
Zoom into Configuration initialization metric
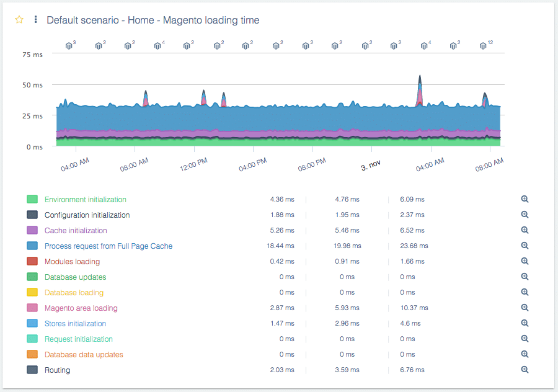pyautogui.click(x=525, y=215)
